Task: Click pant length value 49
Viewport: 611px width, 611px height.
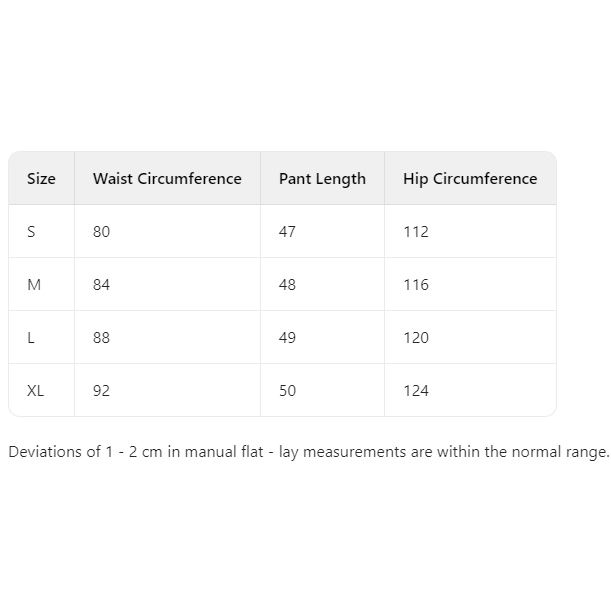Action: (x=287, y=338)
